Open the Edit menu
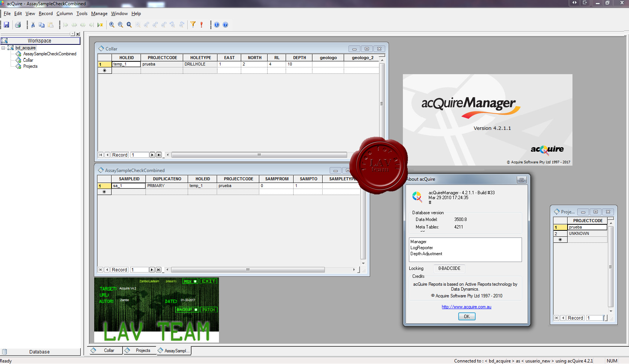629x364 pixels. (18, 14)
